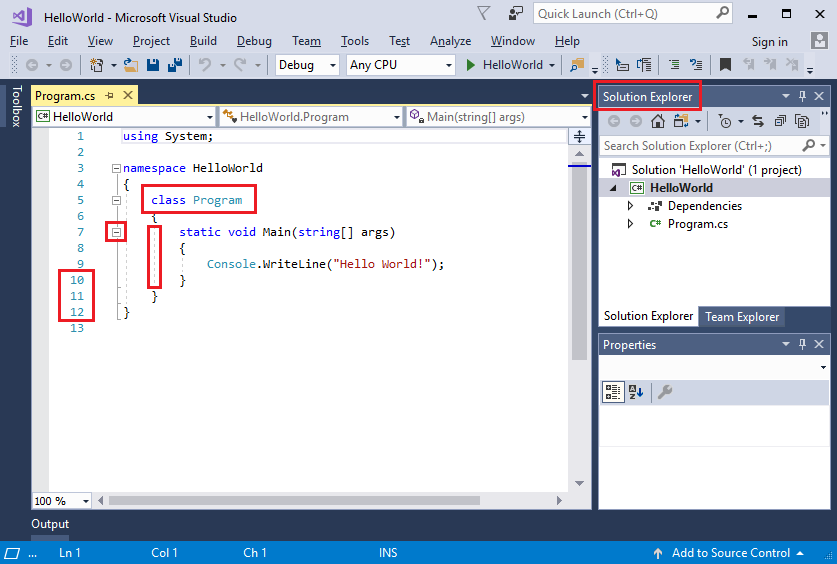The image size is (837, 564).
Task: Click the bookmark icon in the toolbar
Action: pos(725,65)
